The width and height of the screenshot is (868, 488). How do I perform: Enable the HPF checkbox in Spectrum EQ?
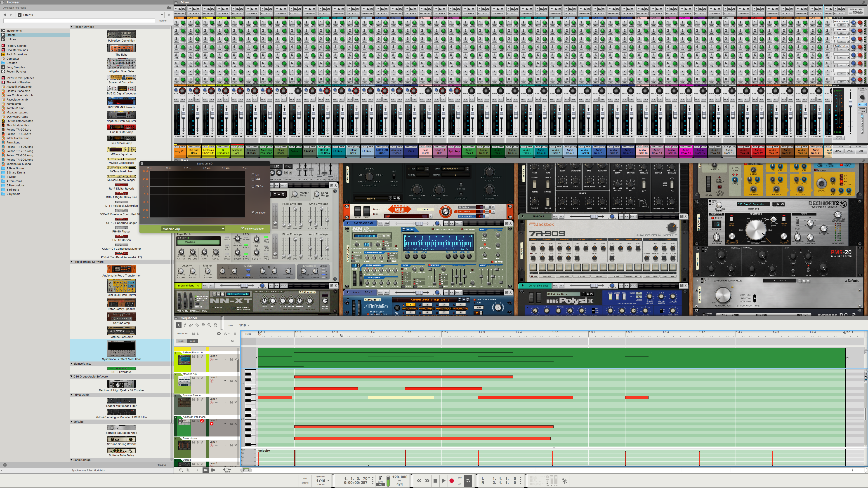tap(253, 179)
